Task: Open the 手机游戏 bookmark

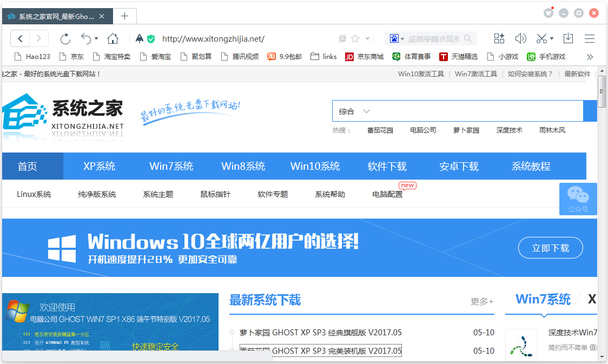Action: pos(546,57)
